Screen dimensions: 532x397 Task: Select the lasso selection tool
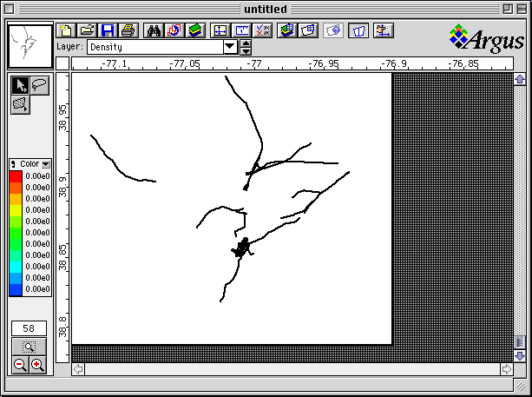pos(40,85)
